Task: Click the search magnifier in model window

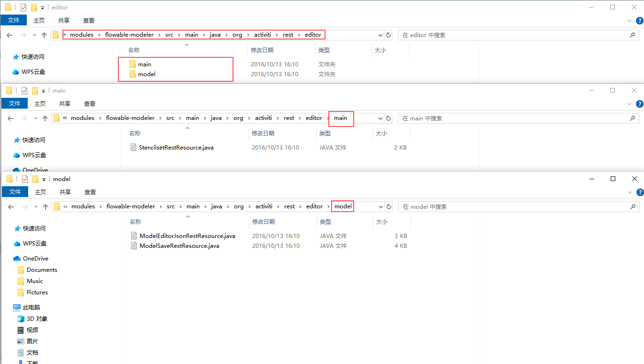Action: (633, 207)
